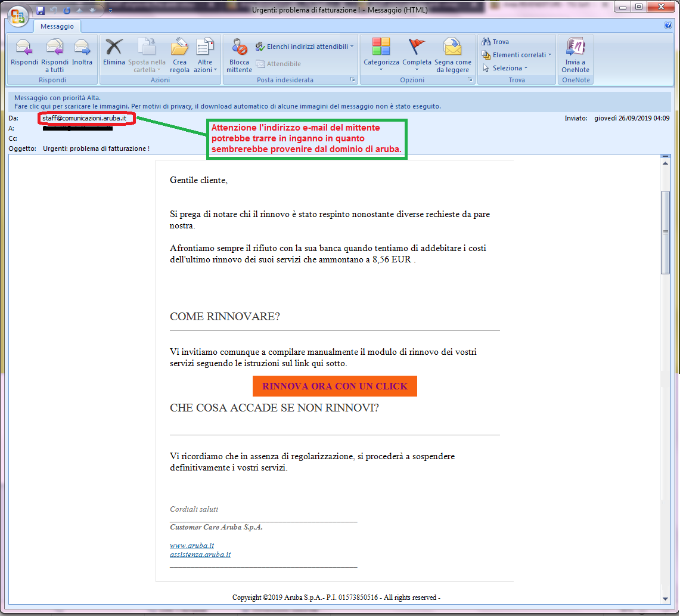Click the Copyright ©2019 Aruba S.p.A. footer line
This screenshot has width=680, height=616.
336,598
